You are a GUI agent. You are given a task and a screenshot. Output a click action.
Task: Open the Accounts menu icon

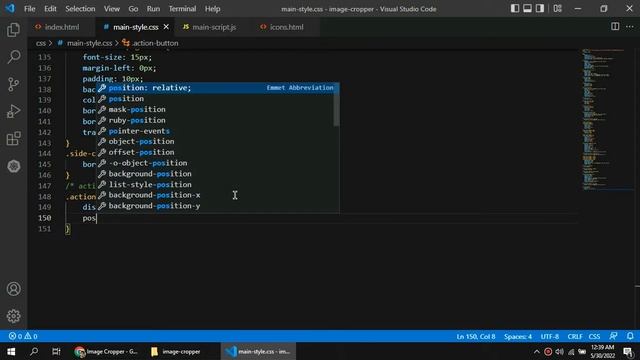click(x=13, y=289)
